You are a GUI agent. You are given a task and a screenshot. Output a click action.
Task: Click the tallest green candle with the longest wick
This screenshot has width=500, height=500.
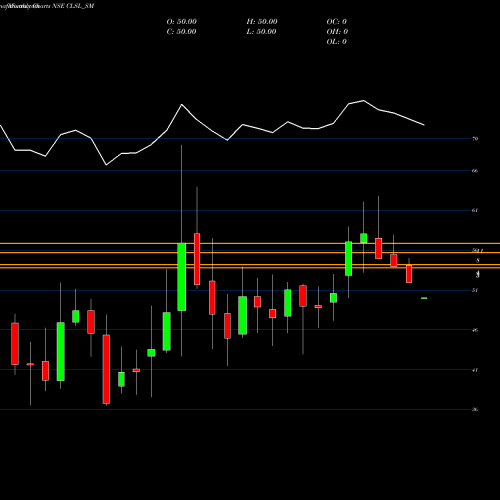(182, 277)
